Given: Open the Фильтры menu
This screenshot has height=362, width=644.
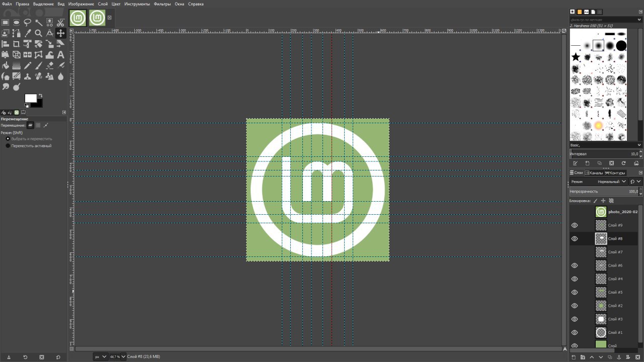Looking at the screenshot, I should 162,4.
